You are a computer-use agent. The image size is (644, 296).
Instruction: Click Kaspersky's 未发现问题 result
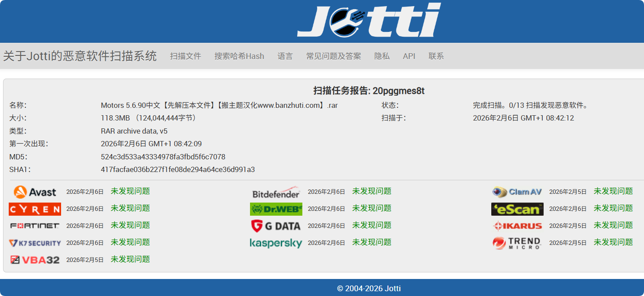372,242
